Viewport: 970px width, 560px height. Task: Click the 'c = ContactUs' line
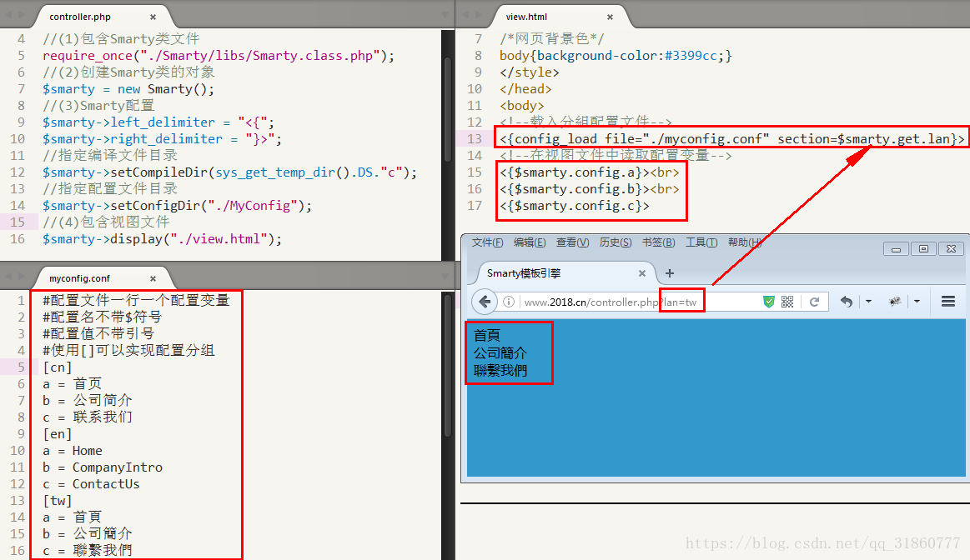pyautogui.click(x=91, y=484)
